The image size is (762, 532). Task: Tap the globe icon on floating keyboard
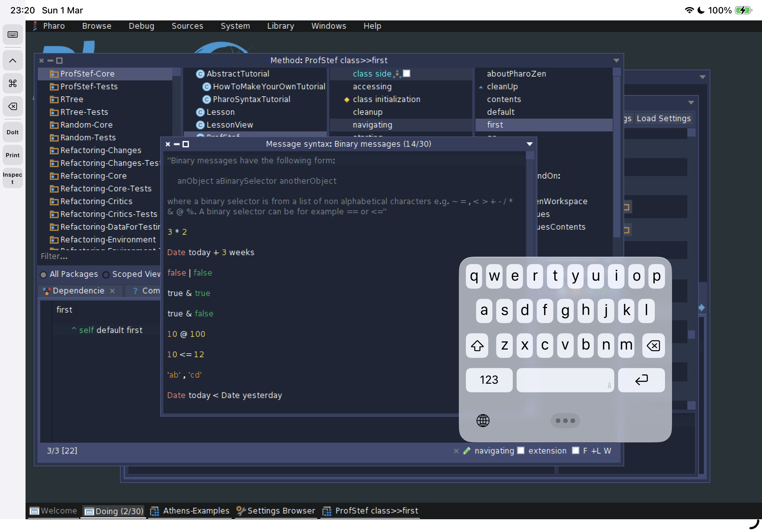tap(483, 421)
